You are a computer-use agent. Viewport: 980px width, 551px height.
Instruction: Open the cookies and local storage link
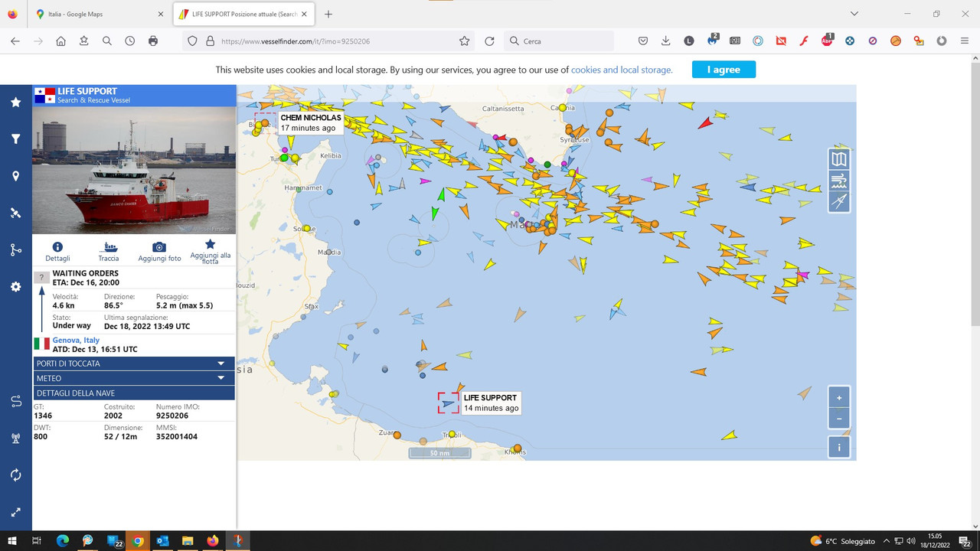click(x=622, y=70)
